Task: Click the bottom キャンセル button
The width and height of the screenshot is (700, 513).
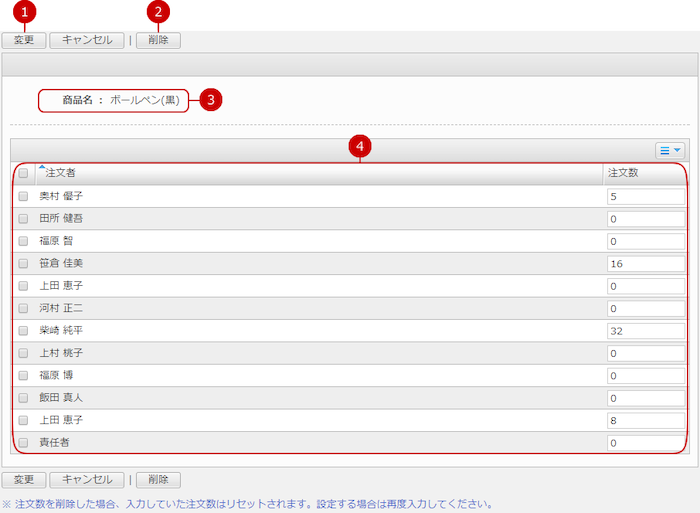Action: pyautogui.click(x=87, y=480)
